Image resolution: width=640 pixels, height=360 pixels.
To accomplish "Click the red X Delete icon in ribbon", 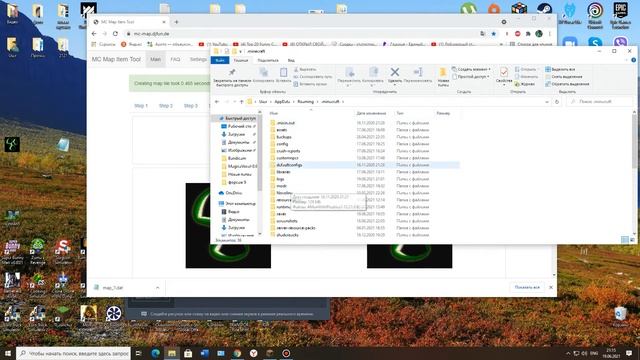I will click(x=395, y=72).
